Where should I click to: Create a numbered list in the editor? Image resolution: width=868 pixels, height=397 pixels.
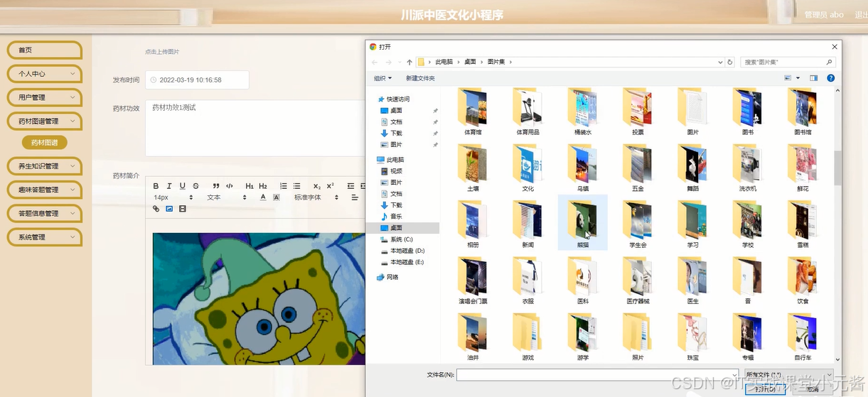pyautogui.click(x=284, y=186)
